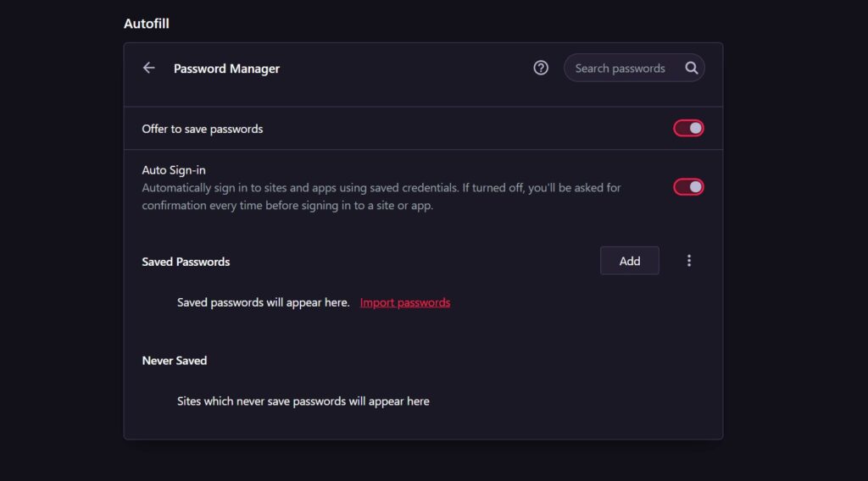Click the 'Automatically sign in to sites' description line
The height and width of the screenshot is (481, 868).
(x=381, y=187)
